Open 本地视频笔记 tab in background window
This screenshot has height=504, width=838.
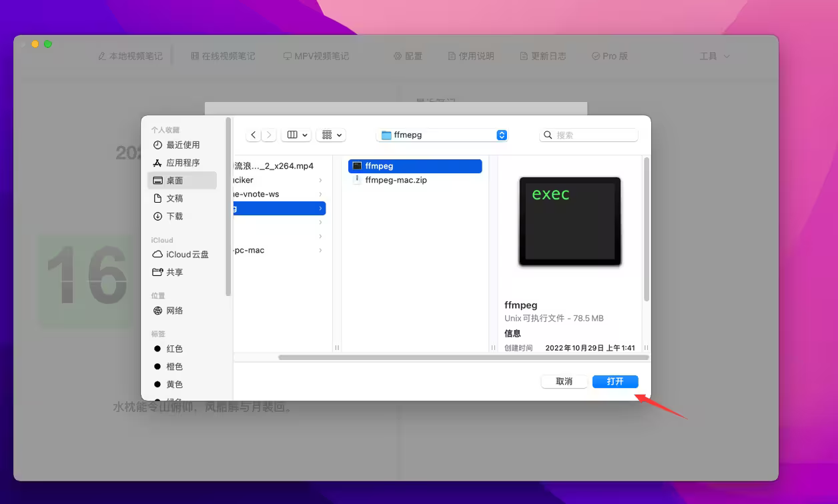(130, 56)
